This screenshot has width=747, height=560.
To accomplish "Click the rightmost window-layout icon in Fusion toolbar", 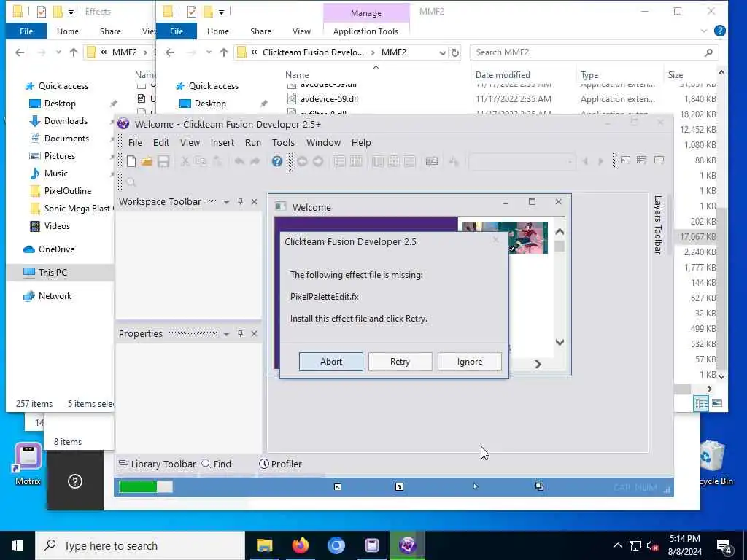I will click(x=659, y=160).
